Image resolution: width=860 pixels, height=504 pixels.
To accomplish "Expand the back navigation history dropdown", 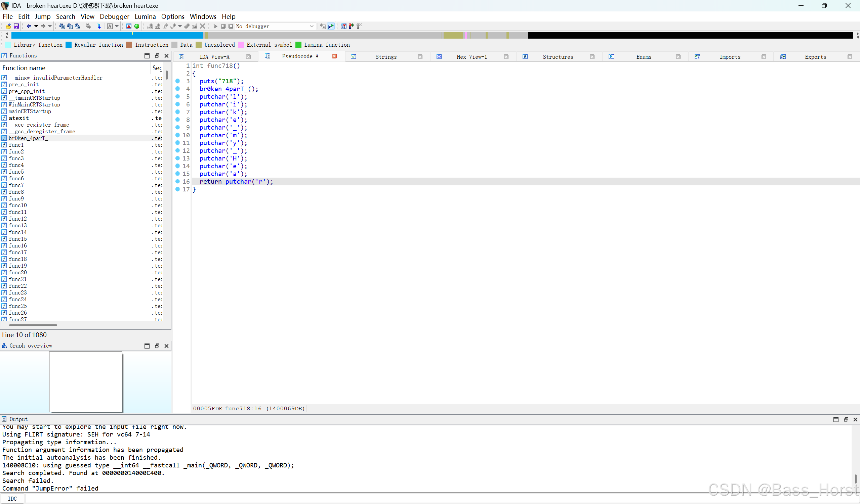I will [36, 26].
